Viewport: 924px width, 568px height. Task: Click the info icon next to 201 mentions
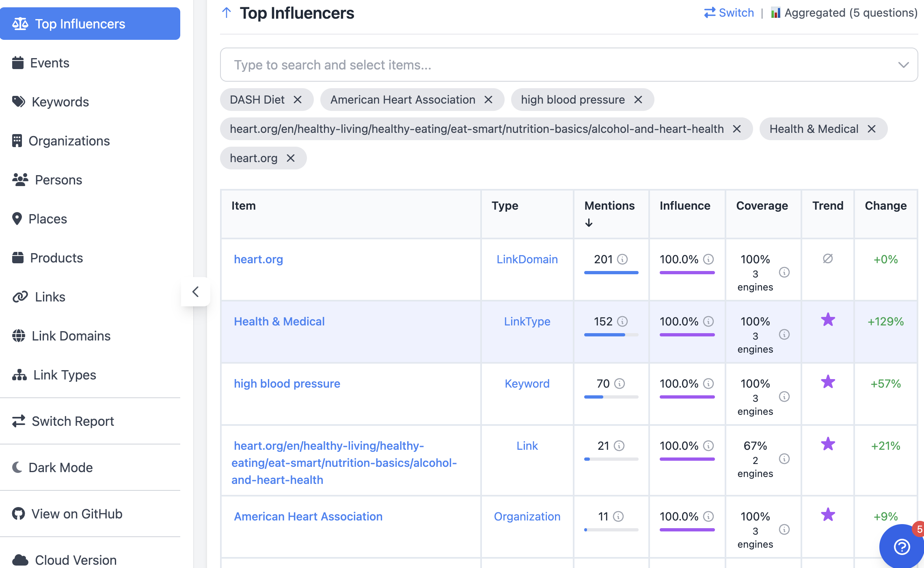[622, 259]
